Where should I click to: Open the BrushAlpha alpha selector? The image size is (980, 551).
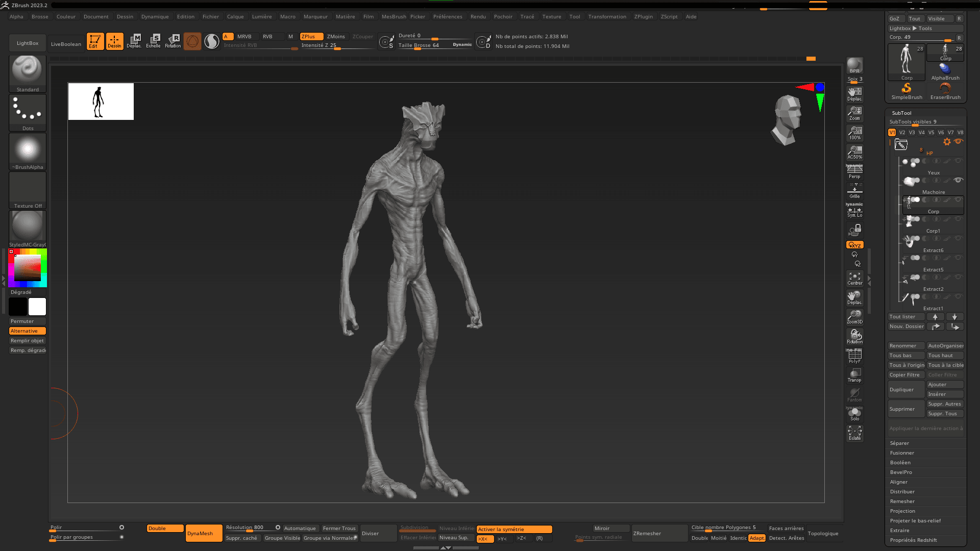[28, 152]
